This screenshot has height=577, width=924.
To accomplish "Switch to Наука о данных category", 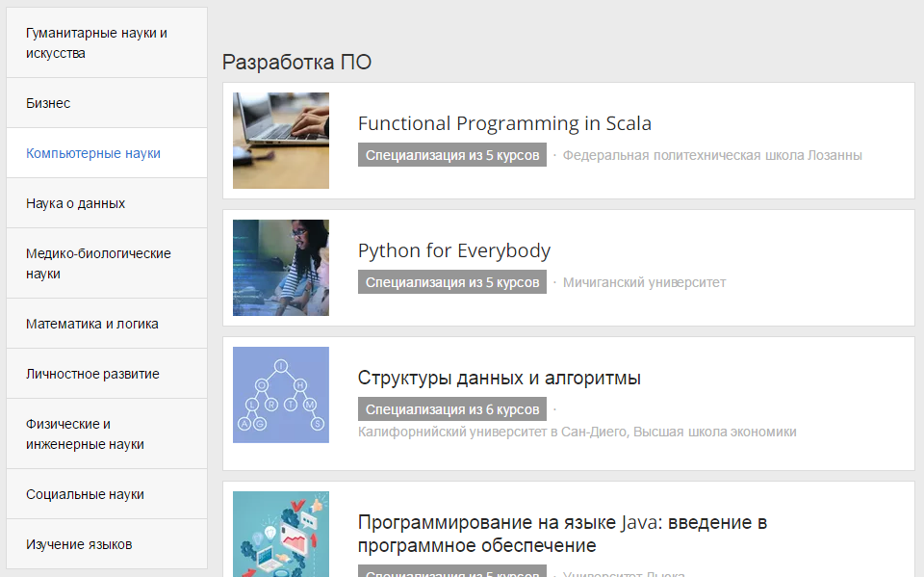I will coord(74,202).
